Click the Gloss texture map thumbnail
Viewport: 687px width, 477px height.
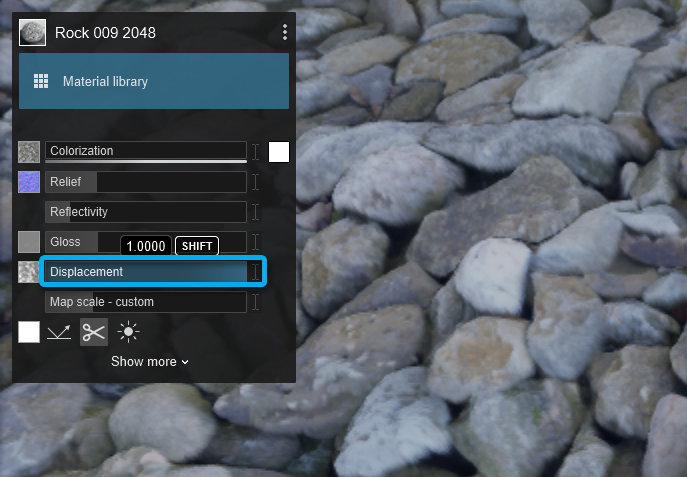pos(29,242)
